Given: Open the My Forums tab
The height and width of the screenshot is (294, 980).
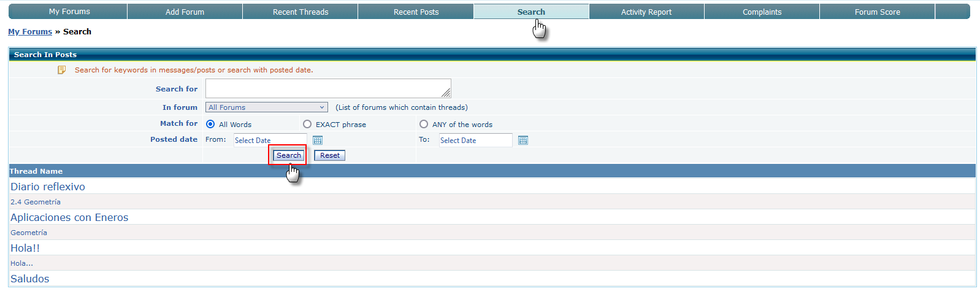Looking at the screenshot, I should [69, 12].
